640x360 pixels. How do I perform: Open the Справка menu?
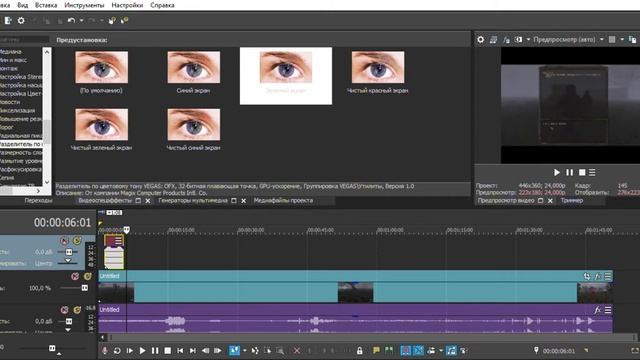point(162,5)
